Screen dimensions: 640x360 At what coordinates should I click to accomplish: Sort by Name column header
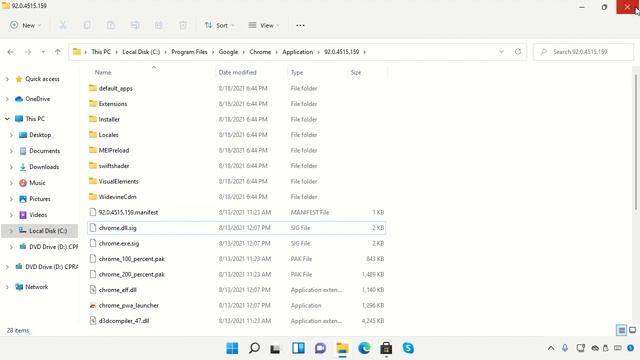(x=103, y=72)
